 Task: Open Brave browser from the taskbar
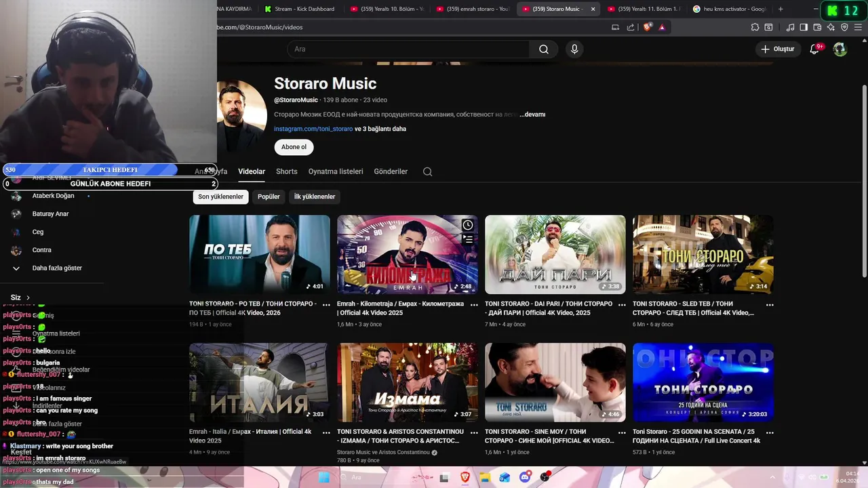pos(465,477)
